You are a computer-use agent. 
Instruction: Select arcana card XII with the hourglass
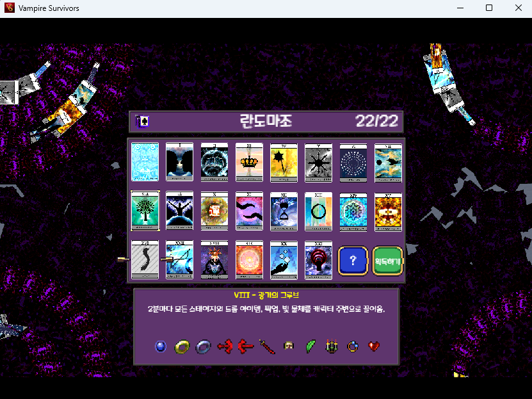coord(284,211)
